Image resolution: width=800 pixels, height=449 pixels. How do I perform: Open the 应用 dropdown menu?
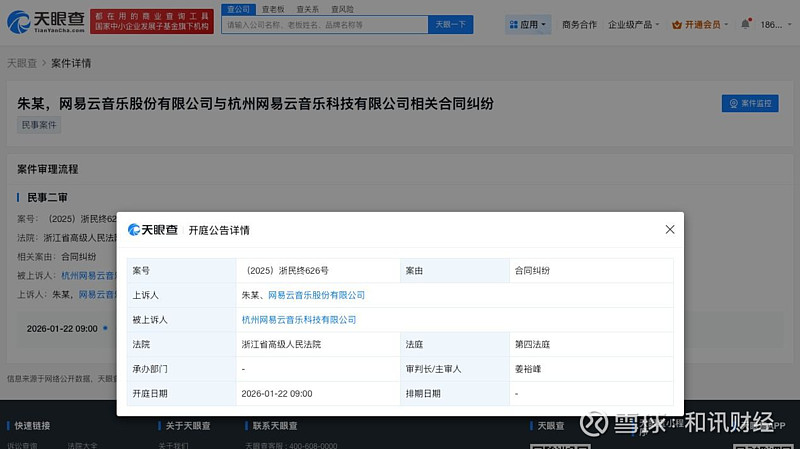tap(527, 24)
